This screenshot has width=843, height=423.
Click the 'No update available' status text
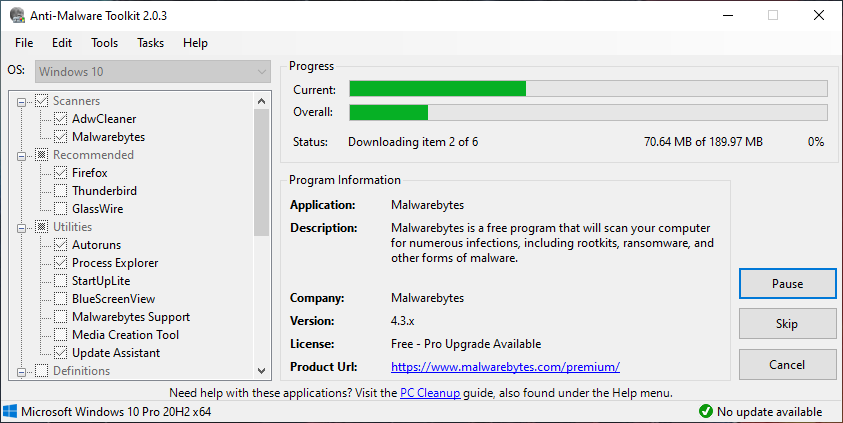tap(769, 412)
